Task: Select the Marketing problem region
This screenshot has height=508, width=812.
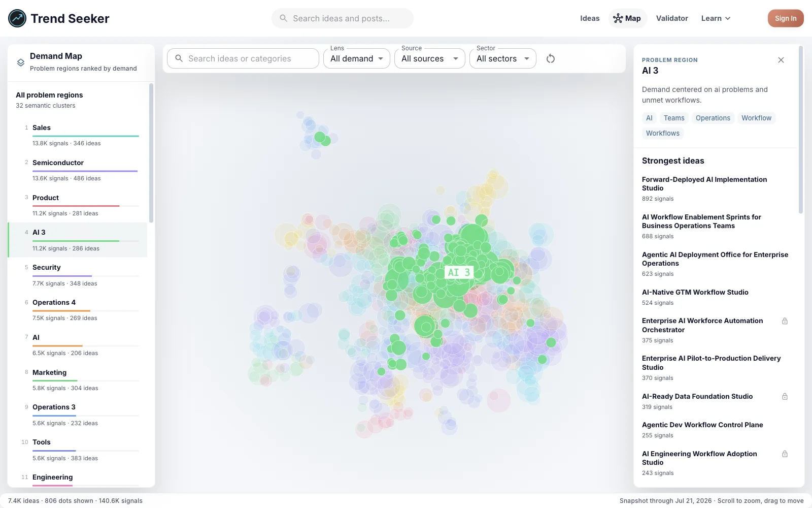Action: [78, 380]
